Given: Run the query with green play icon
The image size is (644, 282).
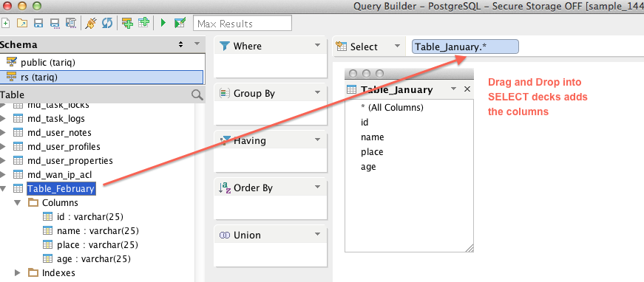Looking at the screenshot, I should click(x=163, y=24).
